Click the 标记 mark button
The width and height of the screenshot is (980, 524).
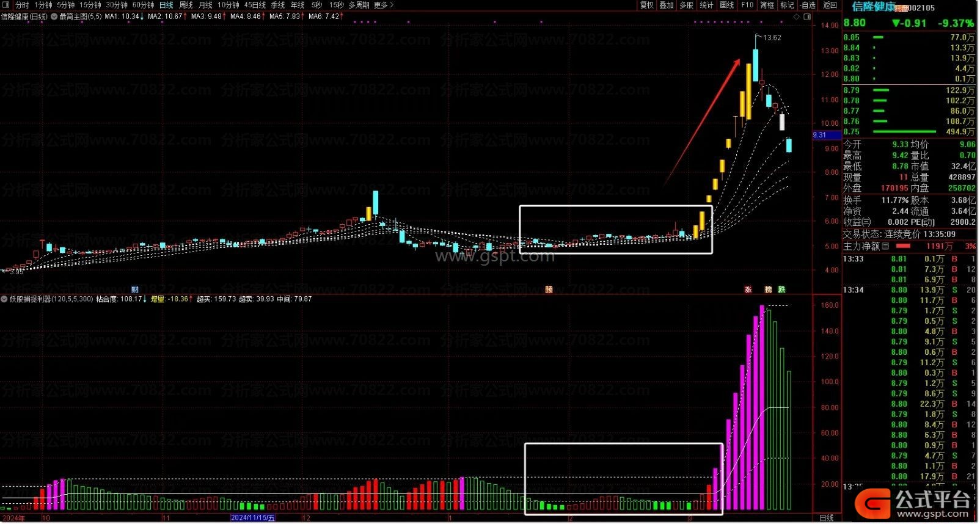788,5
